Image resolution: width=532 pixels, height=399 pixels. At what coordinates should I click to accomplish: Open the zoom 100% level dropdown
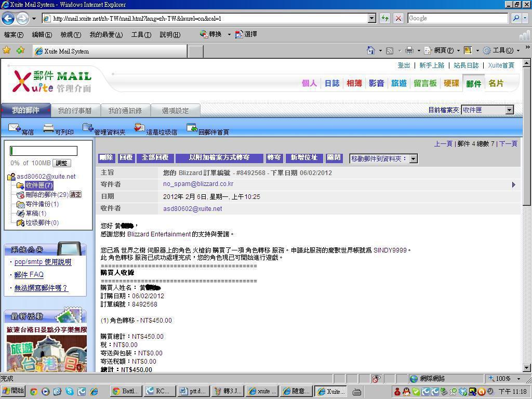(519, 378)
